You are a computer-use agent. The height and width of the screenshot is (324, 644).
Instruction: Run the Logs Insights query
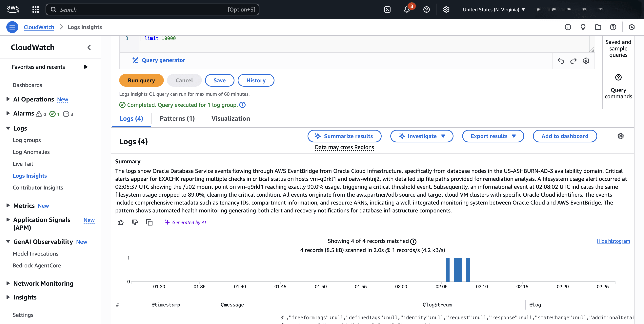[x=141, y=80]
